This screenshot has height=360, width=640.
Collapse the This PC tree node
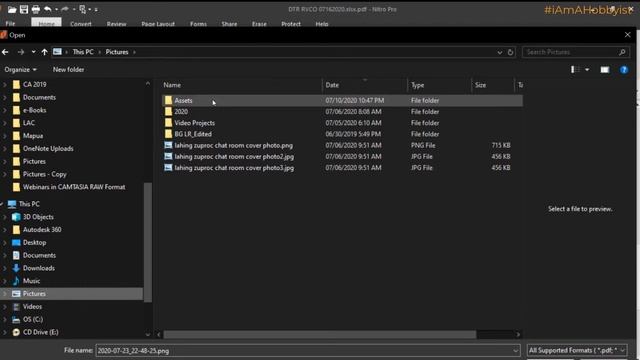pyautogui.click(x=2, y=204)
